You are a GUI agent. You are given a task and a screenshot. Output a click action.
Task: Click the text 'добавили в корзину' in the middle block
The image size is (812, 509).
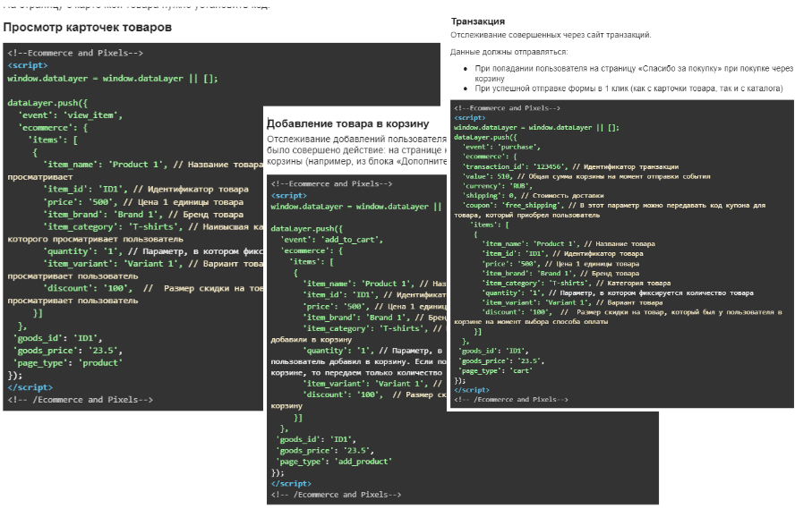pyautogui.click(x=311, y=340)
